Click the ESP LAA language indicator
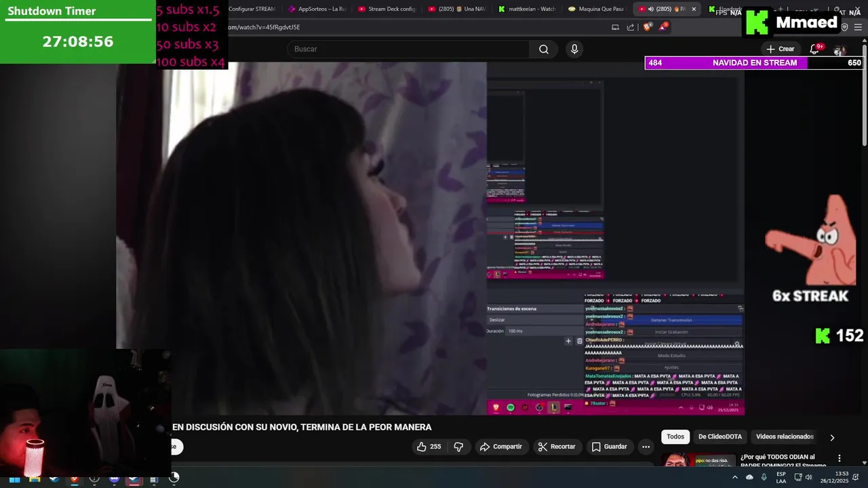 coord(781,477)
